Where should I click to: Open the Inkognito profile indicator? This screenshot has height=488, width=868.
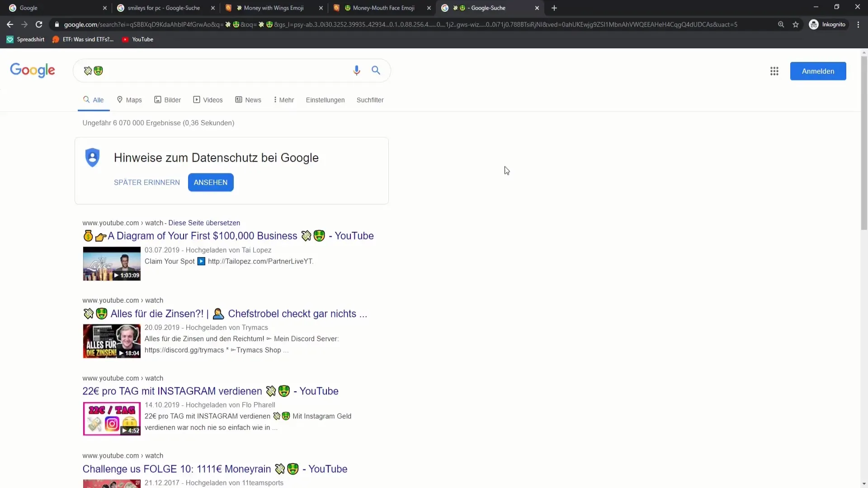click(828, 24)
